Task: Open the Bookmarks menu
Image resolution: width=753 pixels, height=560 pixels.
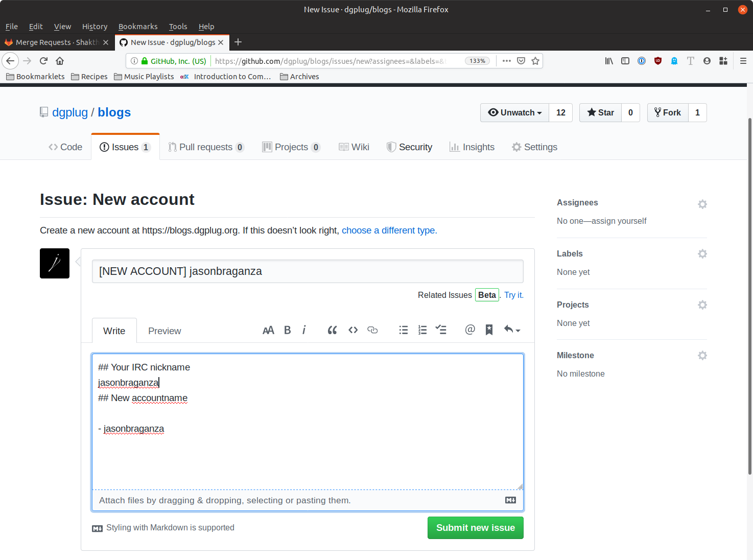Action: (138, 27)
